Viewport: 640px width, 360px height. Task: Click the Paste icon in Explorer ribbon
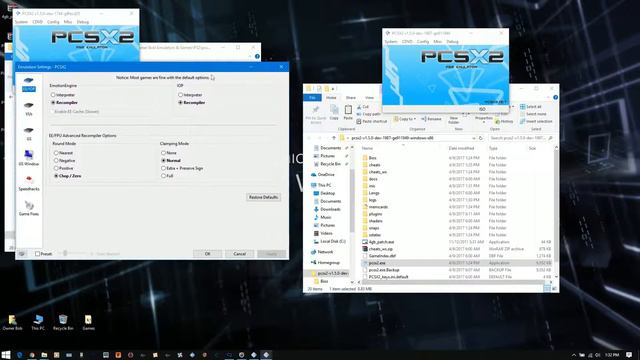tap(348, 112)
